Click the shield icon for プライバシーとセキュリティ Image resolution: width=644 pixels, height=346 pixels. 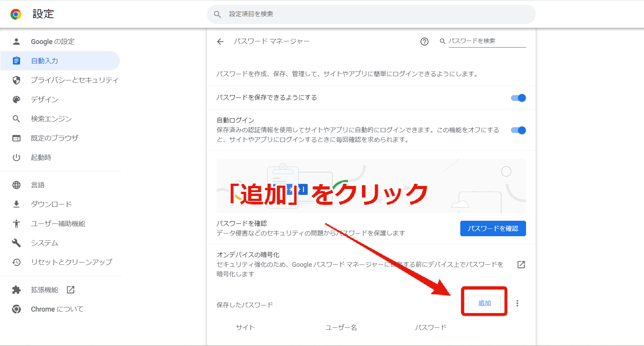pos(16,80)
